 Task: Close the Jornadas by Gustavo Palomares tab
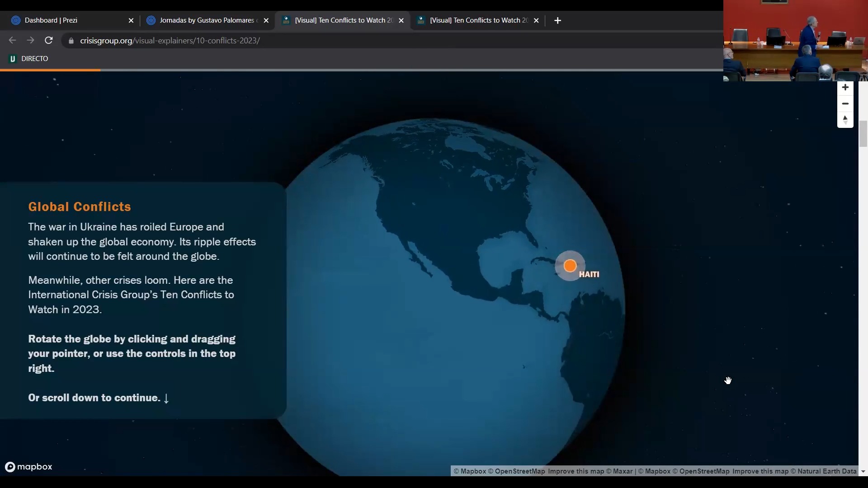266,20
